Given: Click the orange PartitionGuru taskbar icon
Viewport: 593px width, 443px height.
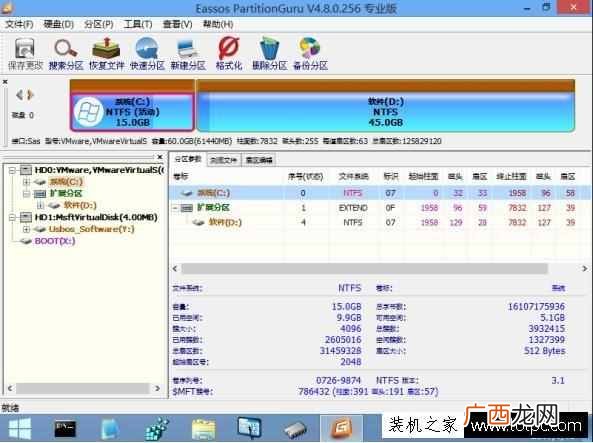Looking at the screenshot, I should click(x=341, y=428).
